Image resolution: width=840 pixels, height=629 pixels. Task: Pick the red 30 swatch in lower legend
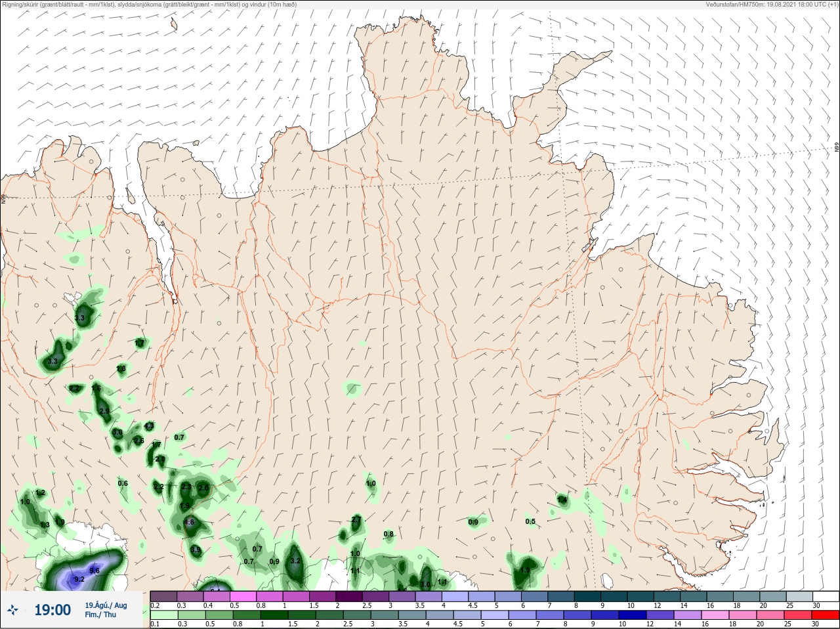[x=826, y=615]
